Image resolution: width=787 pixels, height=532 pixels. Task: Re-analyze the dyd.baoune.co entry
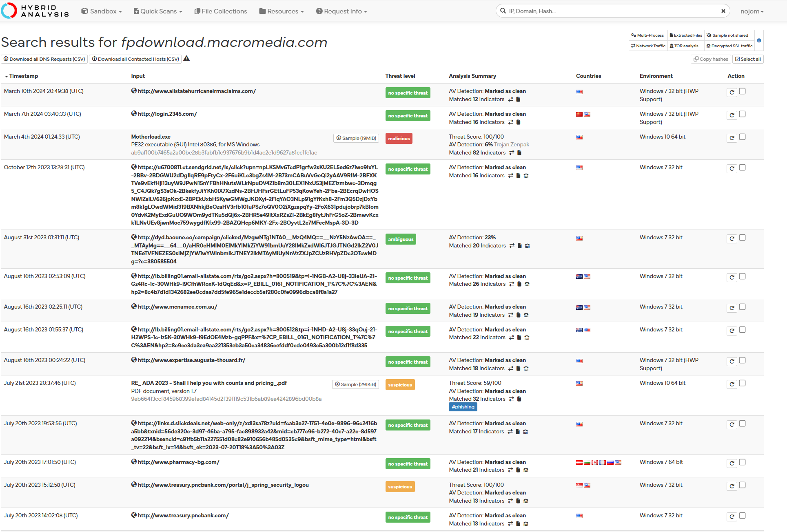(x=732, y=238)
